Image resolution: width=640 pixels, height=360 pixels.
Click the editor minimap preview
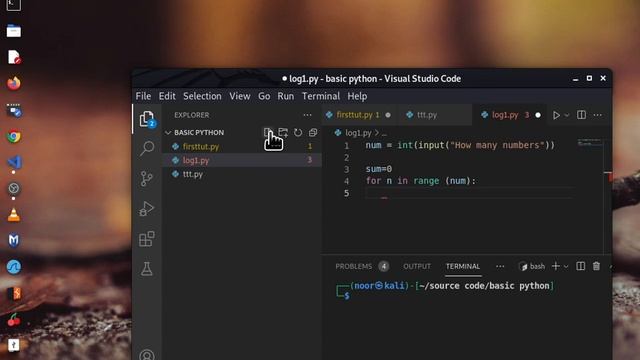589,143
